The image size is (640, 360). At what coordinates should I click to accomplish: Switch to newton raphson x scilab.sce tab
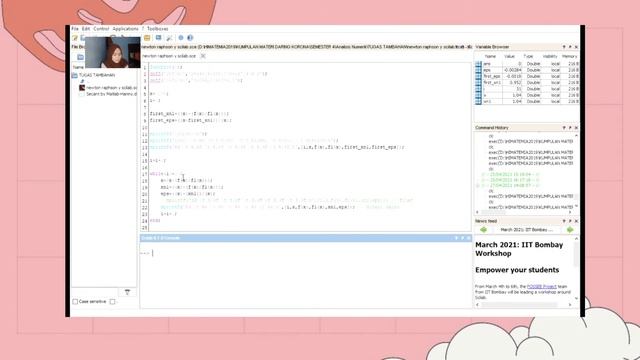click(169, 56)
